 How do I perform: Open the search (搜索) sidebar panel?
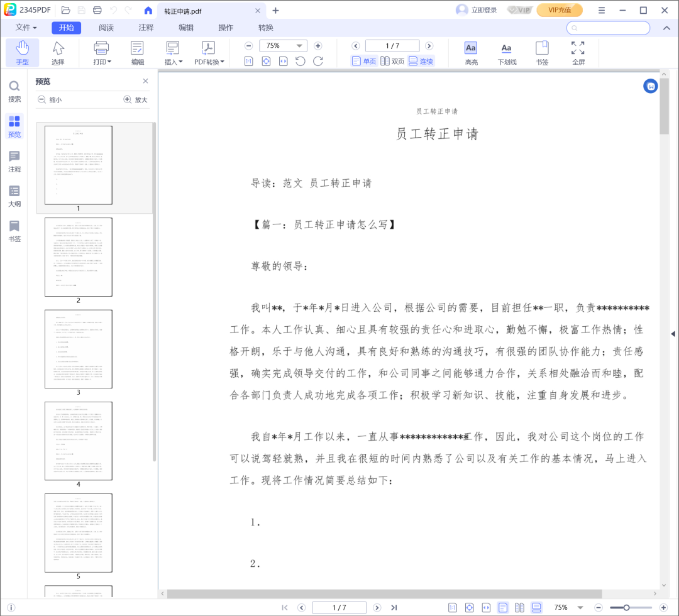(x=14, y=92)
